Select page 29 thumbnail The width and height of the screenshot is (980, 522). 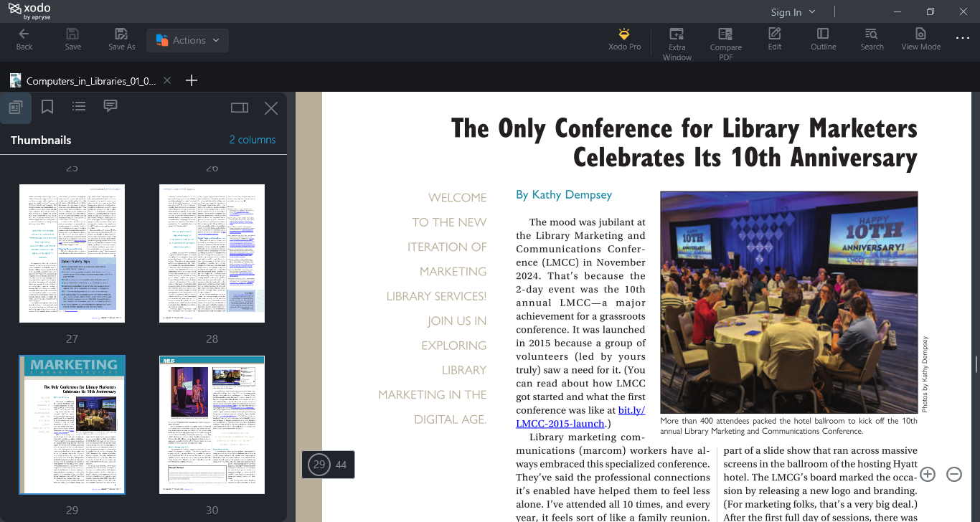point(72,424)
